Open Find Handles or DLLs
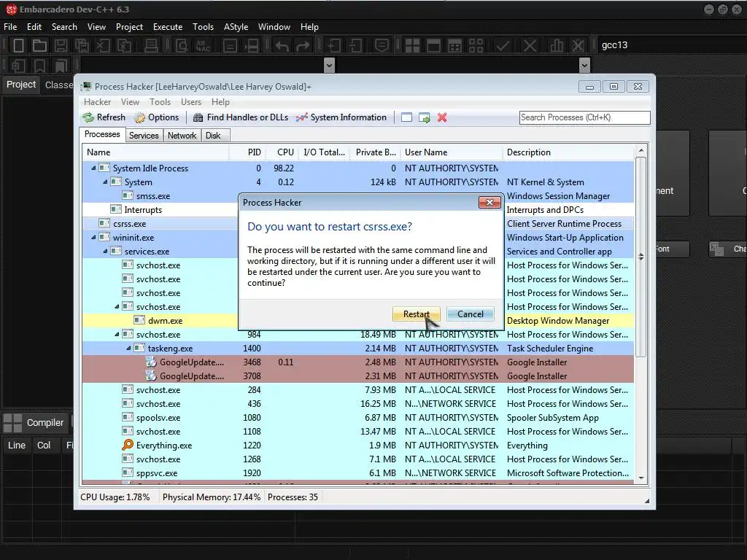 coord(241,117)
